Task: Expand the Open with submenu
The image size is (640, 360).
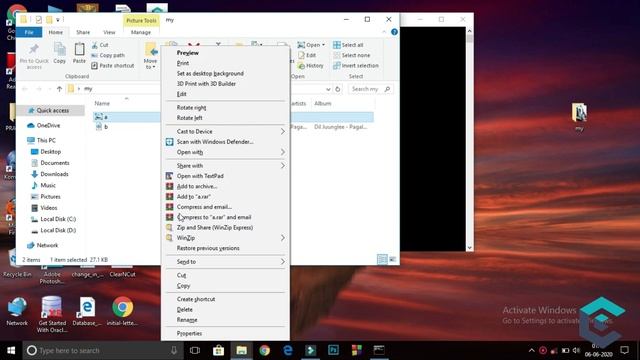Action: (282, 152)
